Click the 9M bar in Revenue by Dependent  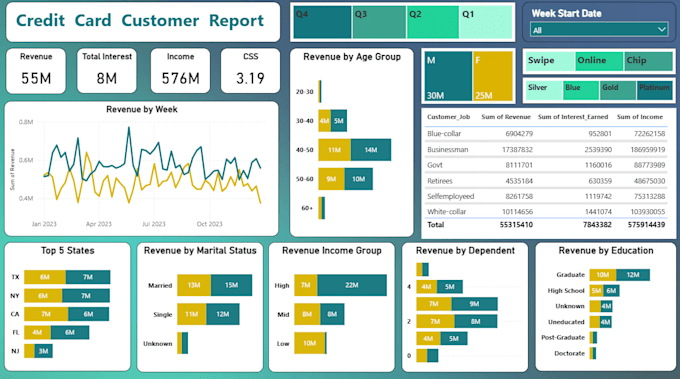(x=474, y=304)
